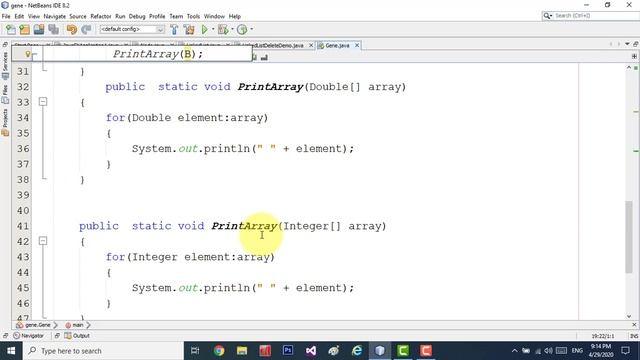Click the "Double[] array" parameter text
This screenshot has height=360, width=640.
click(x=355, y=87)
